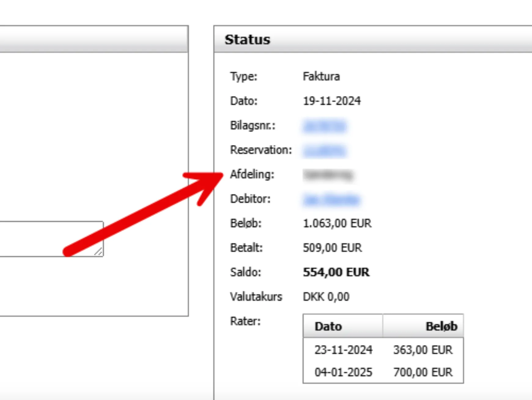Click the Faktura type value
The width and height of the screenshot is (532, 400).
click(321, 76)
